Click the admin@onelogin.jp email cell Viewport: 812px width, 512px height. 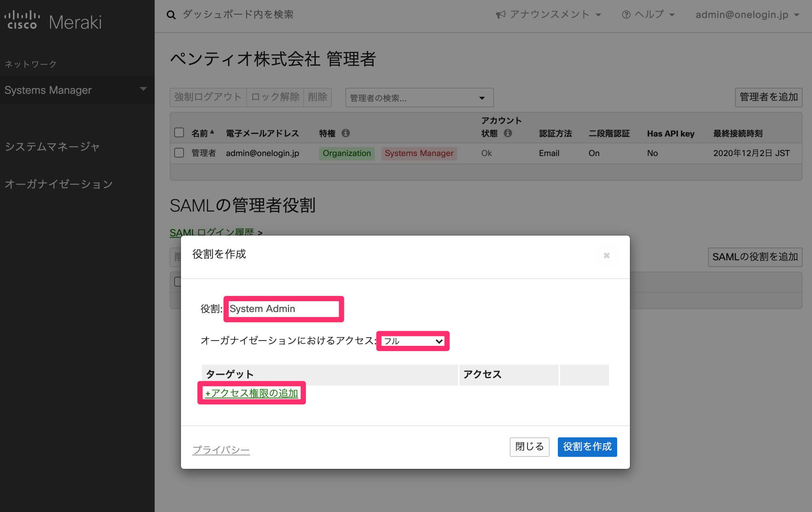262,153
